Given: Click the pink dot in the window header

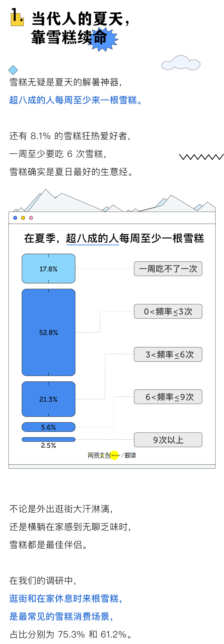Looking at the screenshot, I should click(x=31, y=218).
